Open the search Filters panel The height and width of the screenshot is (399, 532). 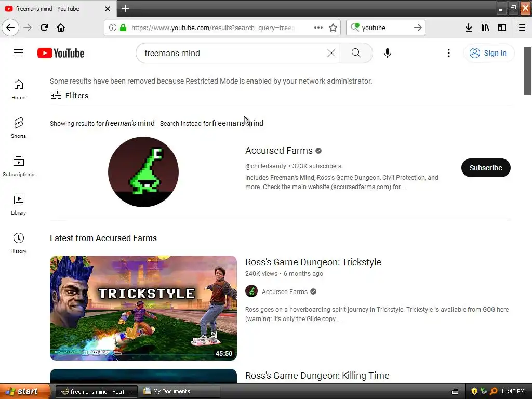point(70,96)
